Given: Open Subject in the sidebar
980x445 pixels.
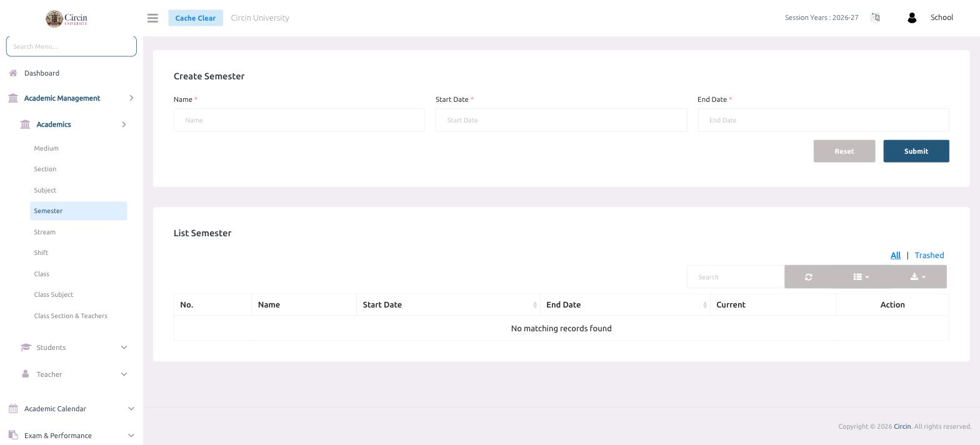Looking at the screenshot, I should coord(45,190).
